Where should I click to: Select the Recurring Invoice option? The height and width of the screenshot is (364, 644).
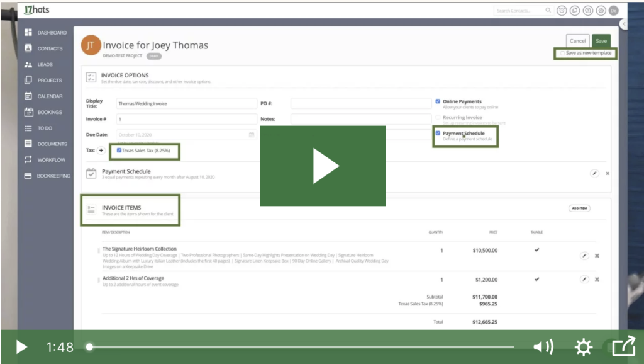click(x=438, y=117)
